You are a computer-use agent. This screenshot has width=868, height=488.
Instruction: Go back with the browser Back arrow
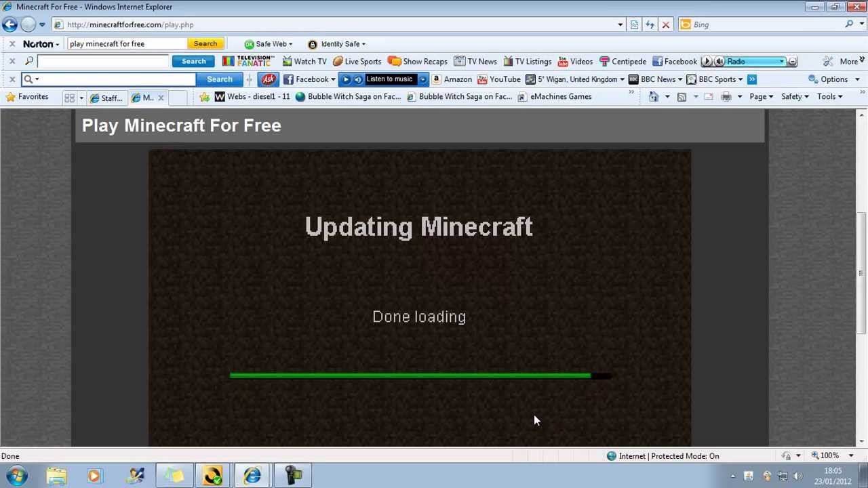tap(9, 24)
